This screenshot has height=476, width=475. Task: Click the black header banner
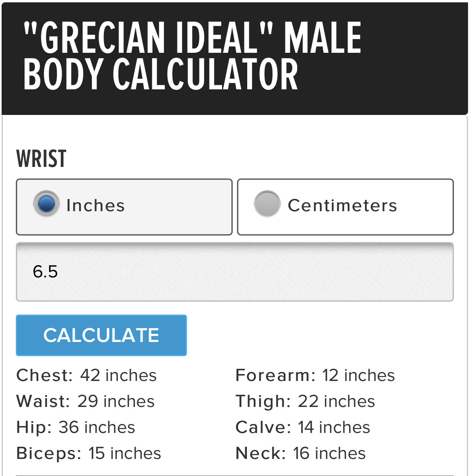(x=235, y=58)
